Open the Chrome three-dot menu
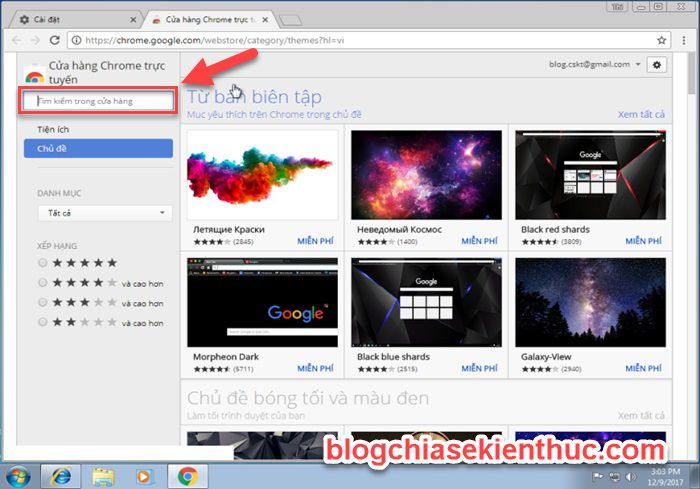 coord(684,40)
